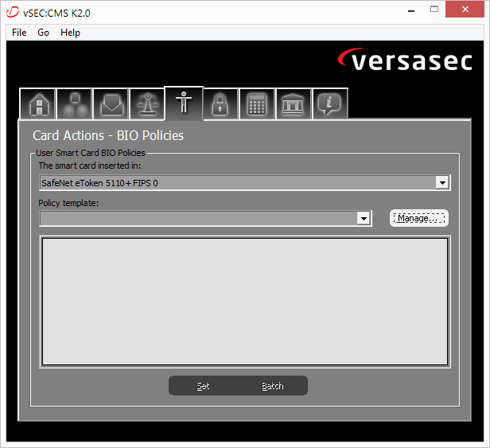
Task: Click 'The smart card inserted in:' label
Action: coord(90,166)
